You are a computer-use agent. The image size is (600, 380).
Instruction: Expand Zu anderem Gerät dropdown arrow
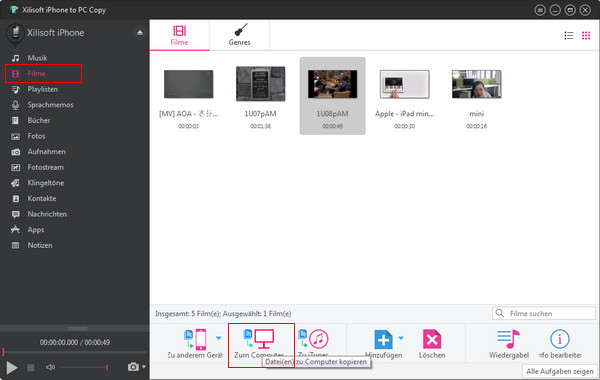218,338
